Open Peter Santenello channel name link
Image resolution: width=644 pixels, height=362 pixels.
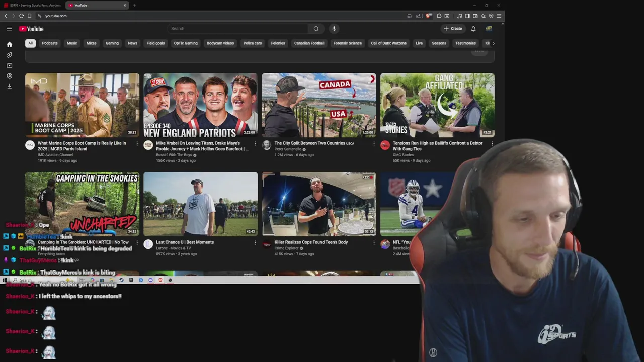[288, 149]
